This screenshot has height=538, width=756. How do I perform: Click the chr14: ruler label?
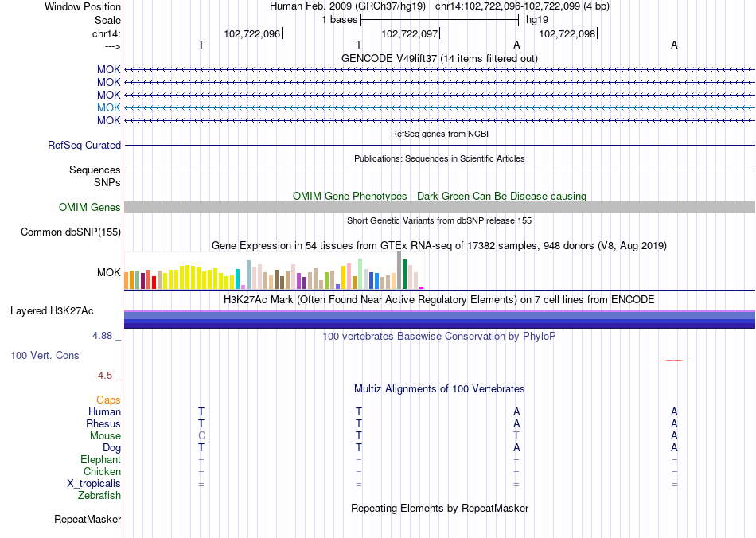(x=107, y=33)
